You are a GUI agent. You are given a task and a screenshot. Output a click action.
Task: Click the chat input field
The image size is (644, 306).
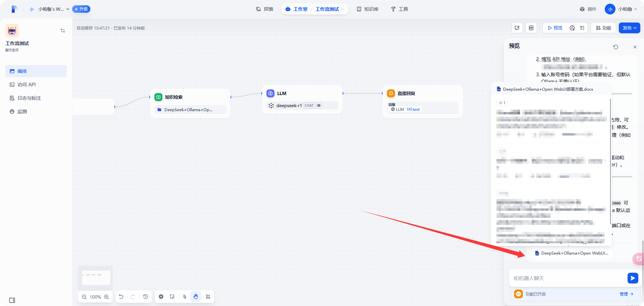(x=567, y=278)
